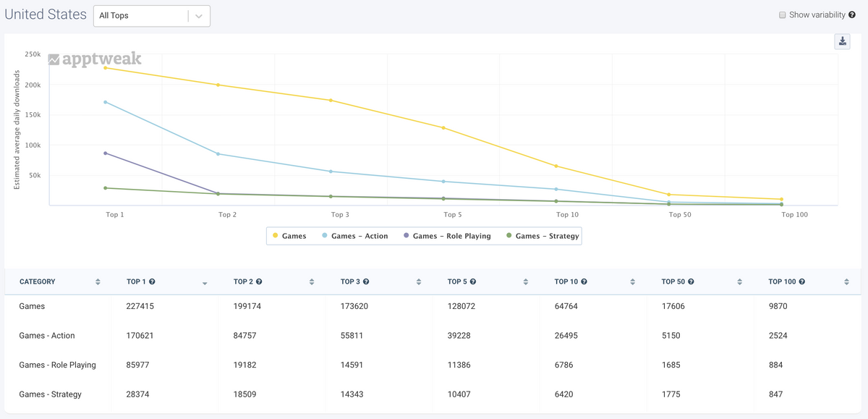Image resolution: width=868 pixels, height=419 pixels.
Task: Click the value 2524 in table
Action: tap(778, 336)
